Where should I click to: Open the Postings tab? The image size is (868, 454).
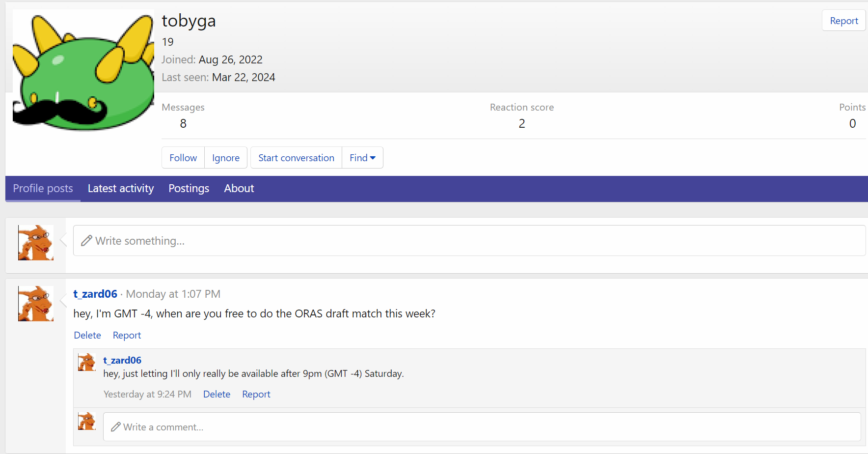coord(189,189)
